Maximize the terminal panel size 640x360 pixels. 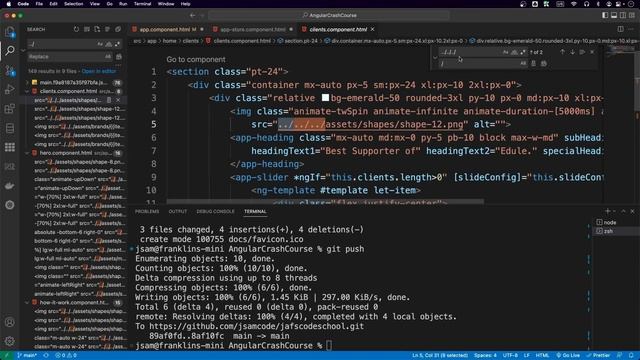coord(623,211)
